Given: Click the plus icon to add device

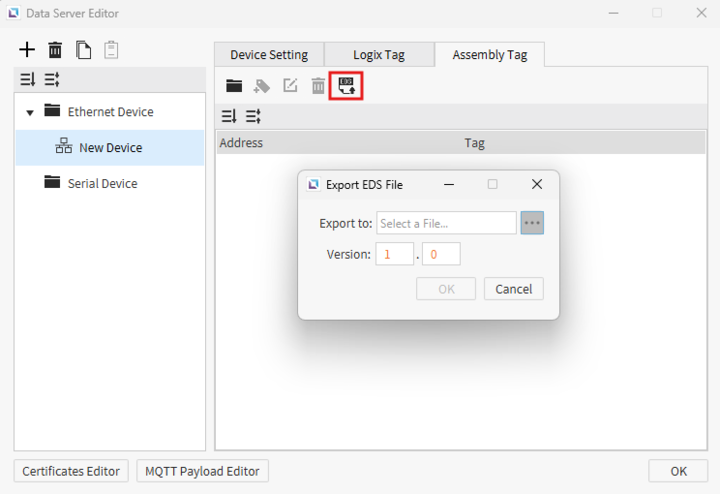Looking at the screenshot, I should click(27, 50).
